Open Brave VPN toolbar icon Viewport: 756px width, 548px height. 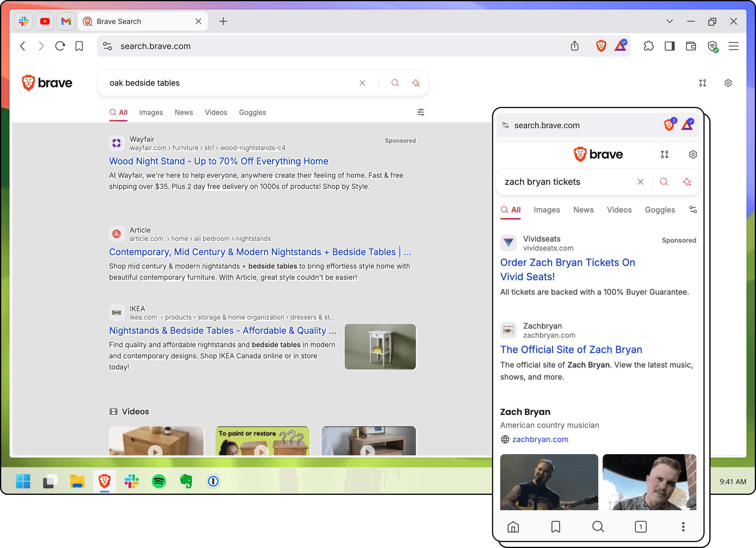(713, 46)
